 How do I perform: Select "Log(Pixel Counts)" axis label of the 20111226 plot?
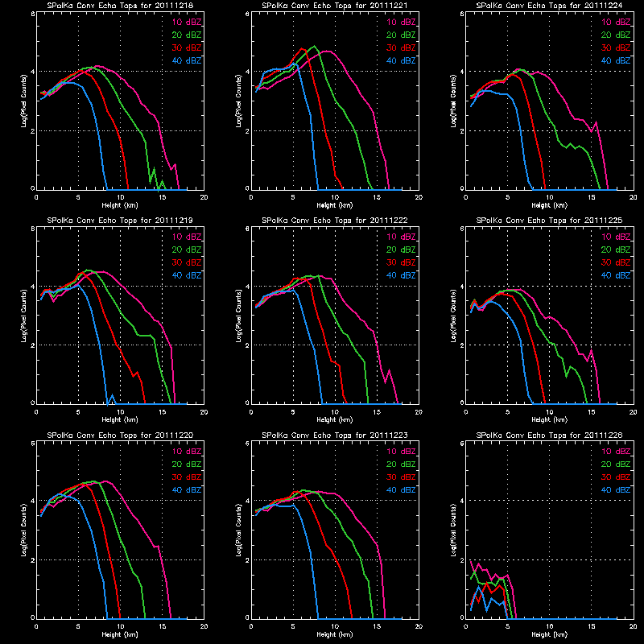(x=453, y=530)
